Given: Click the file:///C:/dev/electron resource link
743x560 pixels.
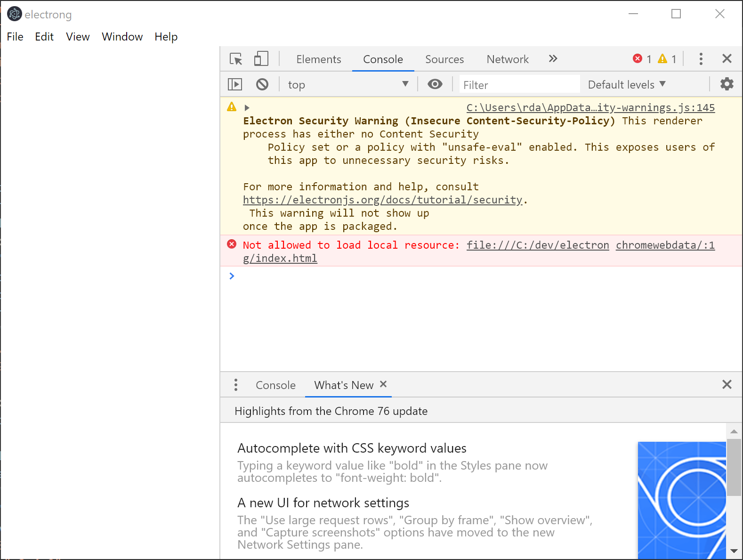Looking at the screenshot, I should 538,245.
